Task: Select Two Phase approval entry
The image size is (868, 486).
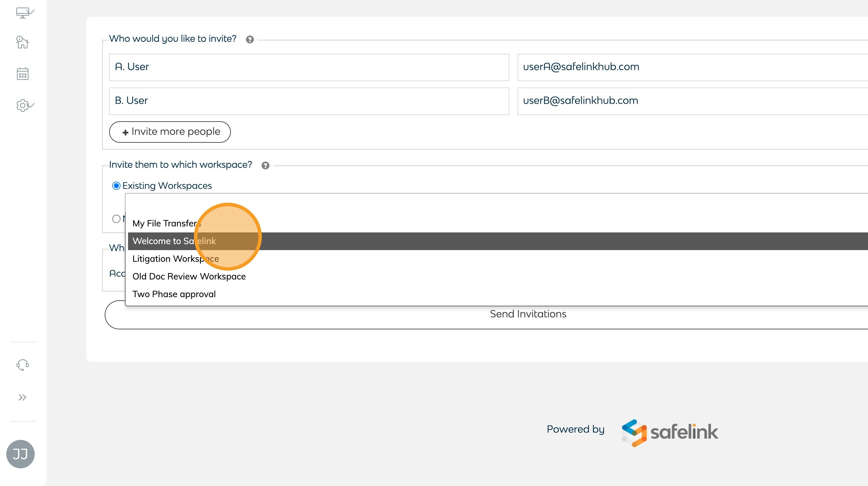Action: point(174,294)
